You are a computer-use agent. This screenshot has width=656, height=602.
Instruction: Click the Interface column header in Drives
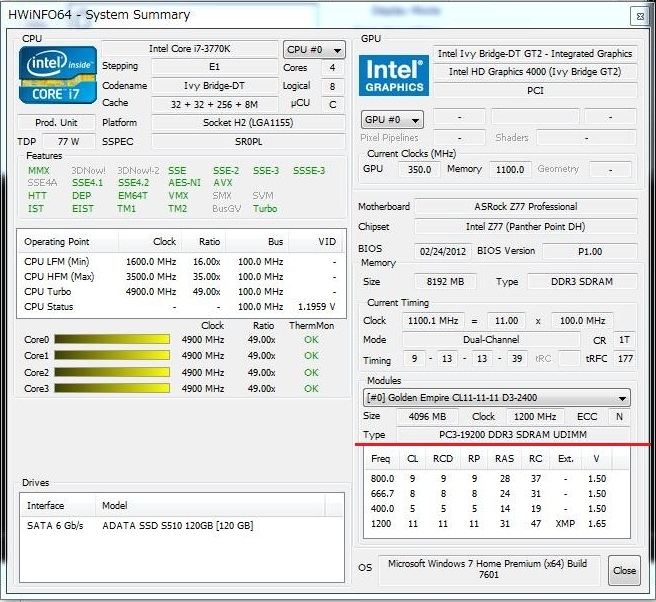[52, 505]
